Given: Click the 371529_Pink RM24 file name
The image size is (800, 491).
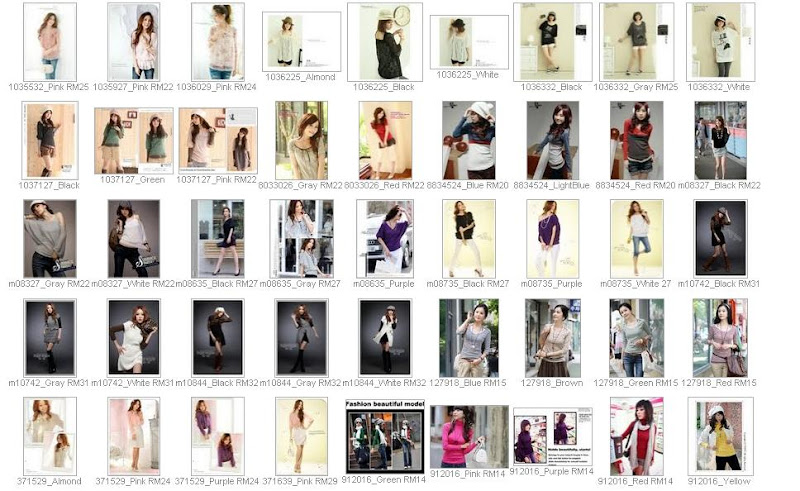Looking at the screenshot, I should tap(133, 481).
